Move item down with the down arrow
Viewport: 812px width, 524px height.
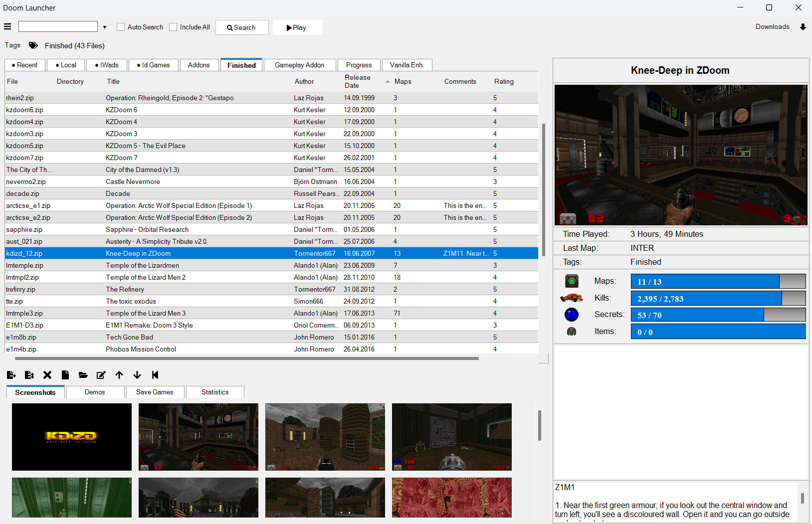pyautogui.click(x=137, y=375)
